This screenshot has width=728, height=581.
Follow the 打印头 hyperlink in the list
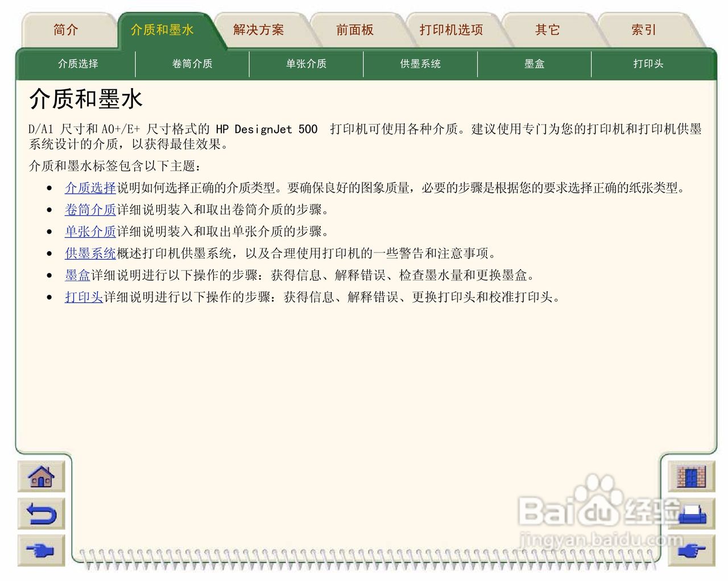click(84, 297)
